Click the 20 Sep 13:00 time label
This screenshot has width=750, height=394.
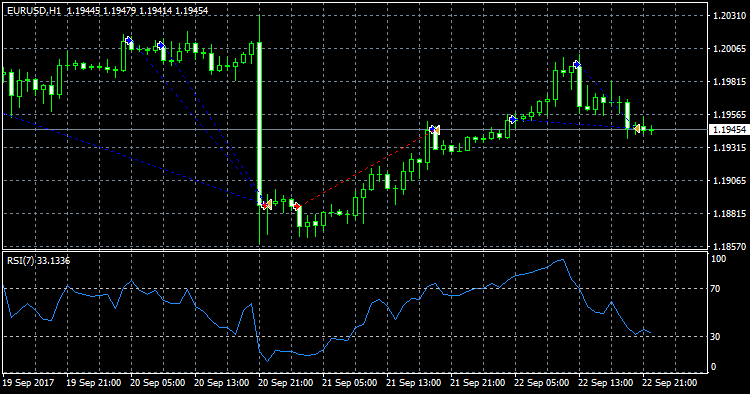[x=221, y=383]
